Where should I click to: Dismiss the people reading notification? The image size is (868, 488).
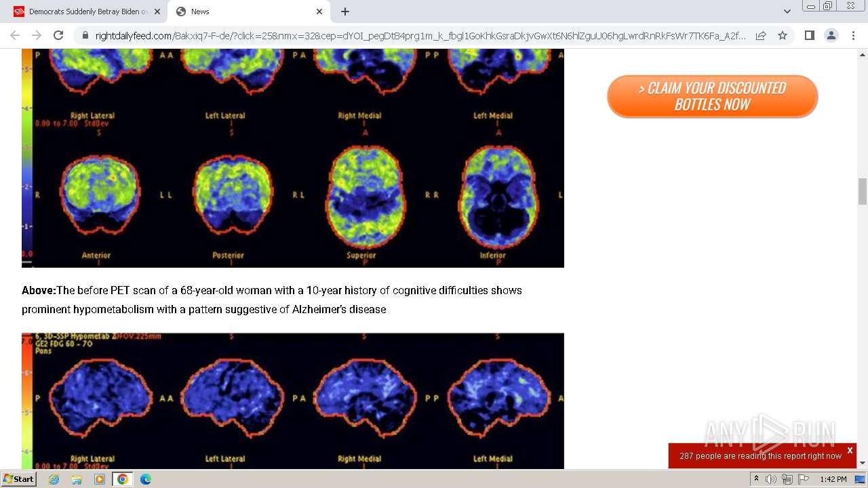pos(850,450)
